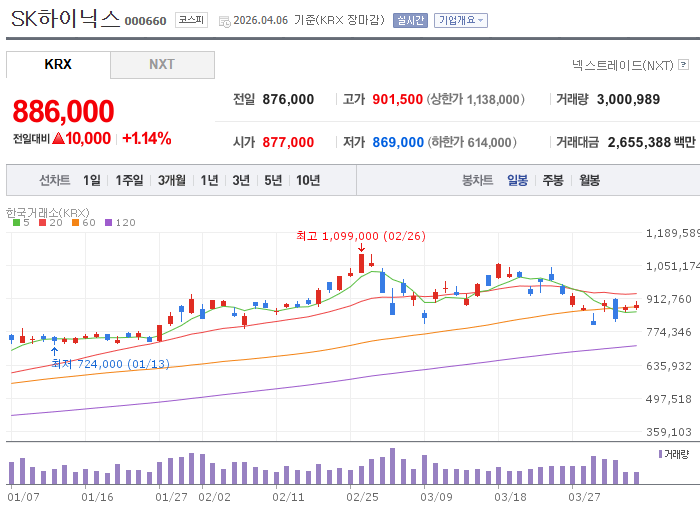Select the 일봉 daily candle chart
Viewport: 700px width, 506px height.
click(517, 180)
